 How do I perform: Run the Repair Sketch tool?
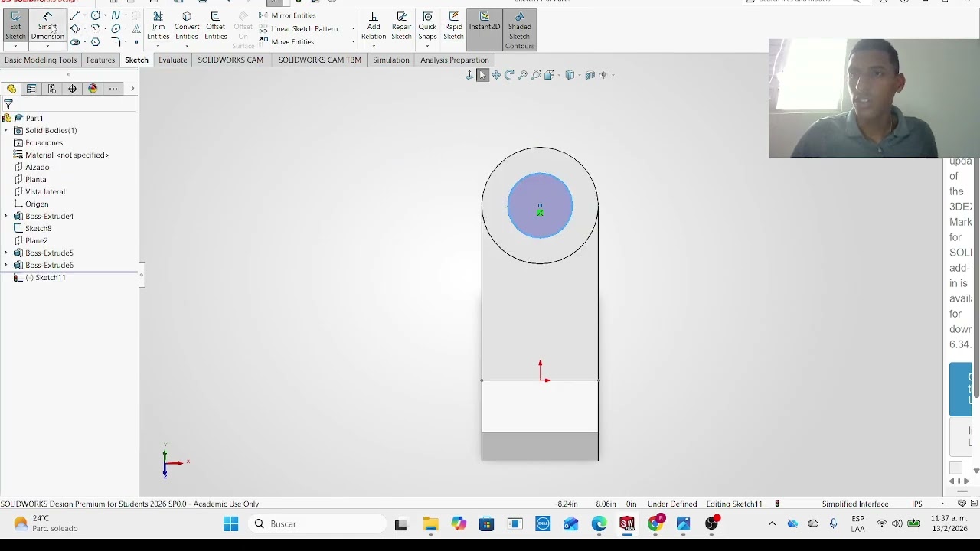coord(402,26)
